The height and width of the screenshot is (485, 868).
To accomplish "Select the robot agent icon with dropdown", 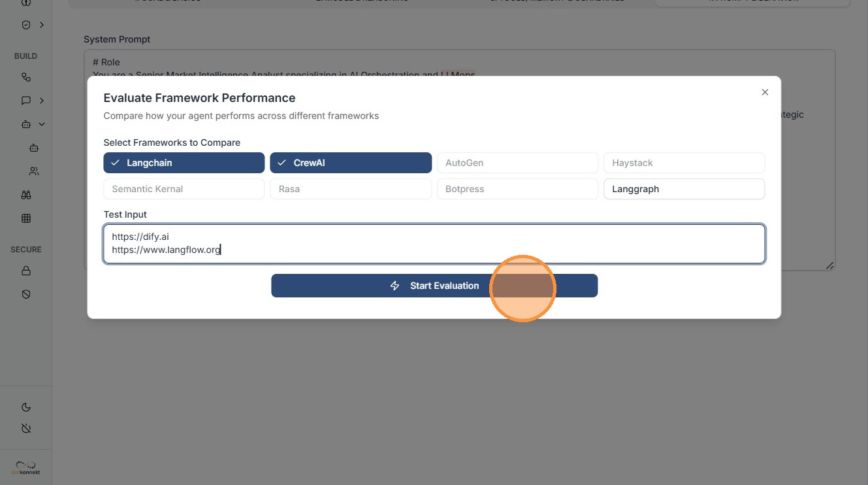I will click(x=26, y=124).
